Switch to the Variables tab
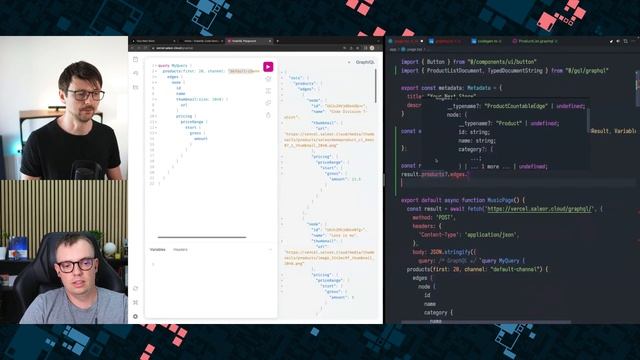640x360 pixels. (x=158, y=249)
